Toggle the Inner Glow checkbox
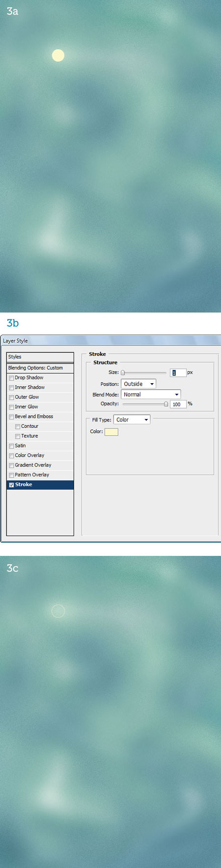221x868 pixels. [11, 407]
